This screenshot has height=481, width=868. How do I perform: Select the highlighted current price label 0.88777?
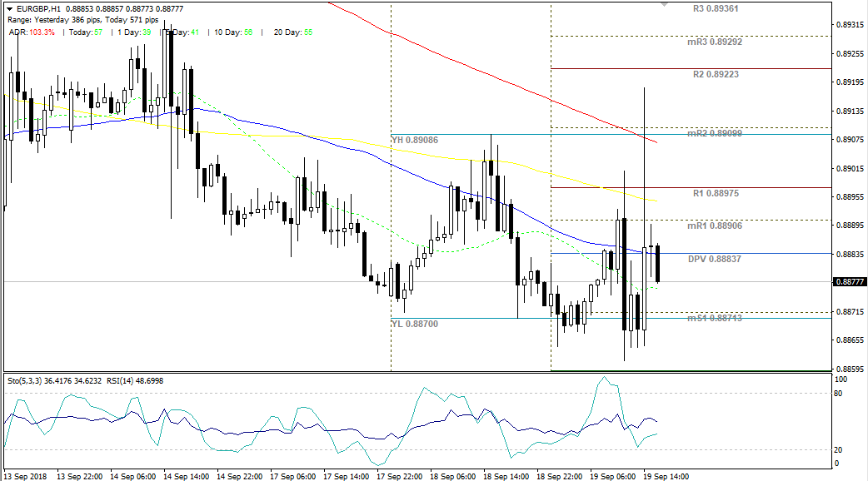tap(850, 282)
